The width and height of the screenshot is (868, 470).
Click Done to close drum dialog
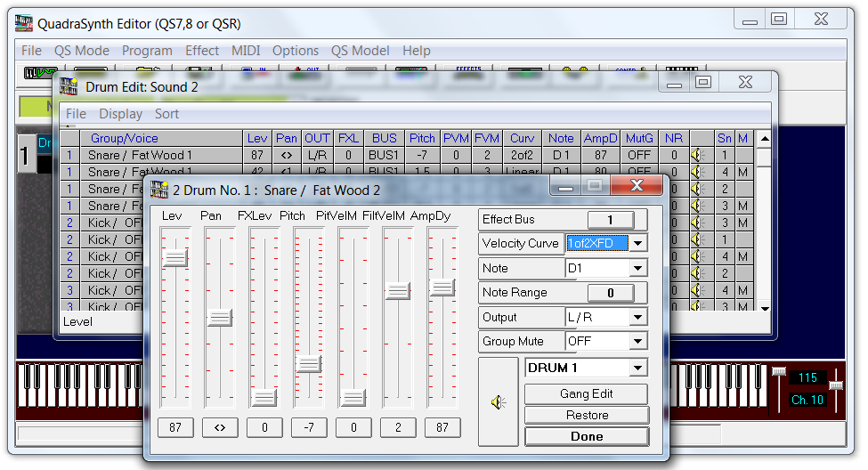587,436
